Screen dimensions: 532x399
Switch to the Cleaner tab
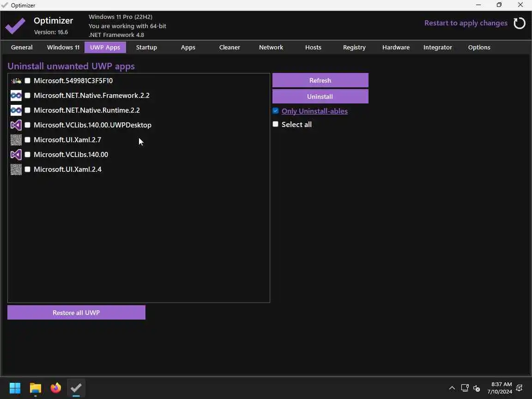(230, 48)
